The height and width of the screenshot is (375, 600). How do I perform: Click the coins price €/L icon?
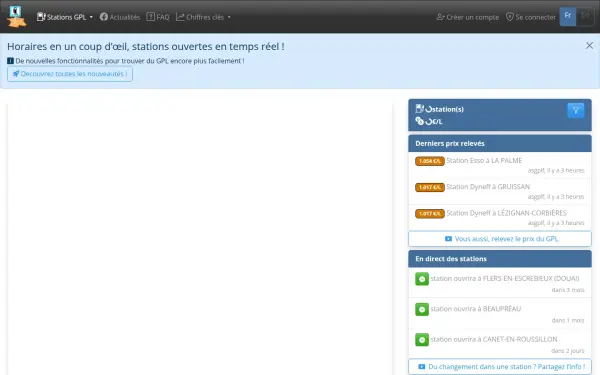click(x=419, y=121)
